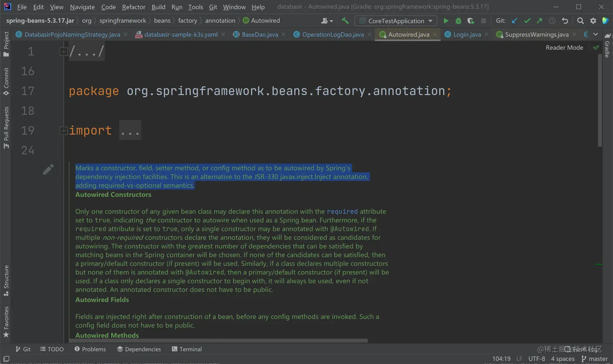Change 4 spaces indent setting
The height and width of the screenshot is (364, 613).
tap(563, 359)
